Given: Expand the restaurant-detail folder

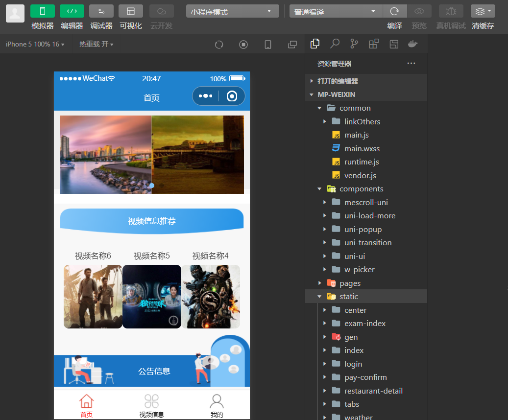Looking at the screenshot, I should coord(366,391).
